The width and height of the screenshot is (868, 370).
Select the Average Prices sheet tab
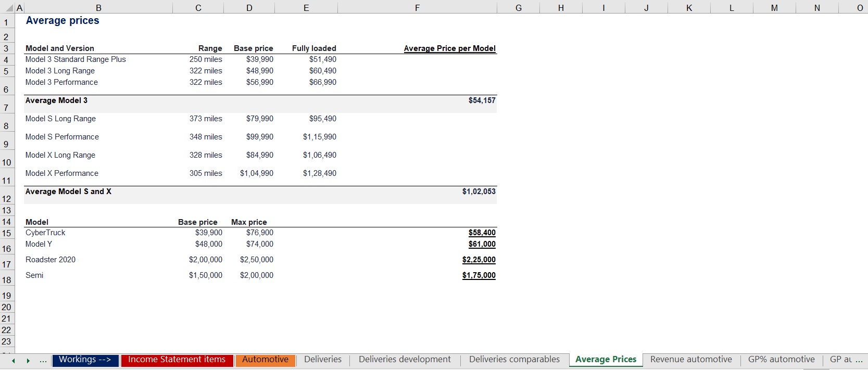[x=606, y=360]
